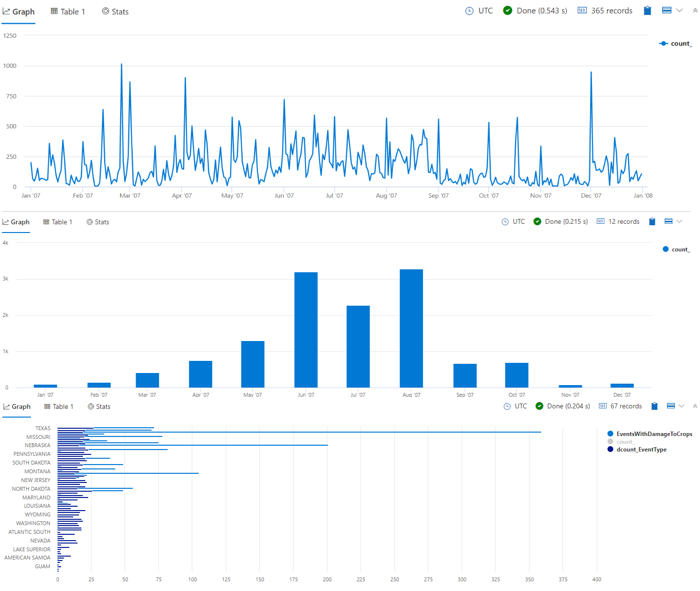The height and width of the screenshot is (591, 700).
Task: Click green check icon of Done (0.204 s)
Action: coord(539,406)
